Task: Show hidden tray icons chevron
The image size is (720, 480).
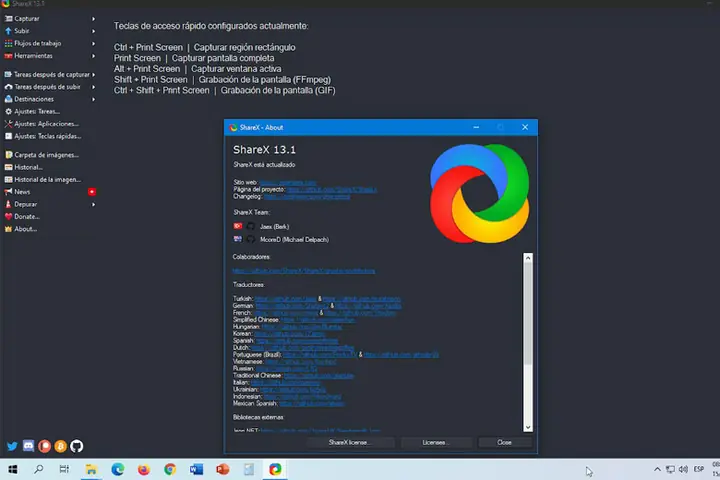Action: point(657,469)
